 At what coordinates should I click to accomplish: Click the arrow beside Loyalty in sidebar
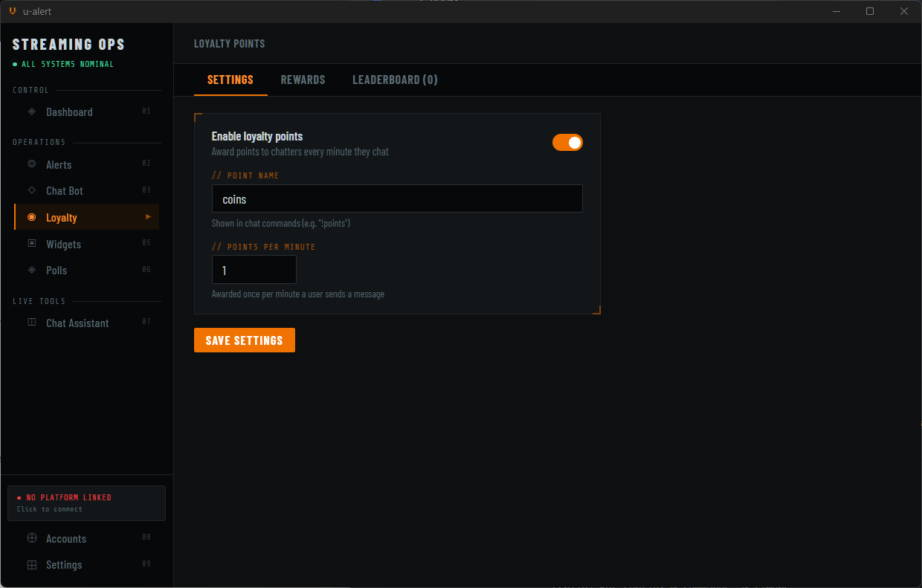(x=148, y=216)
